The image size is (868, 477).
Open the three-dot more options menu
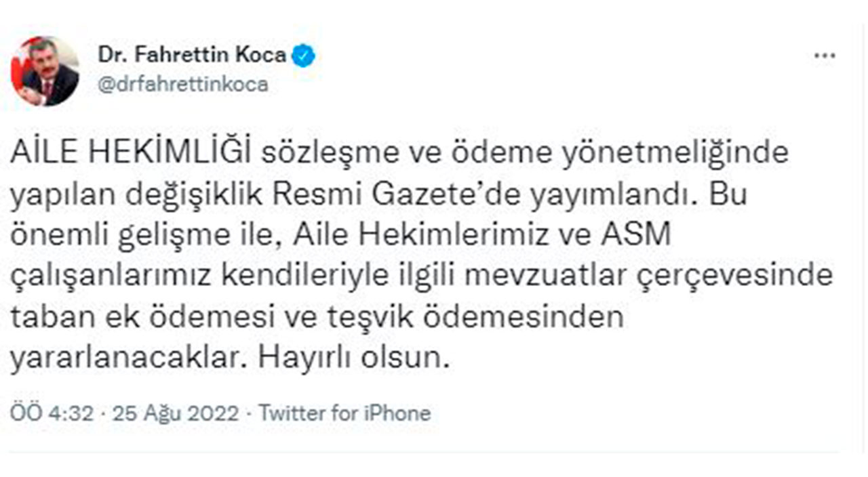(825, 56)
